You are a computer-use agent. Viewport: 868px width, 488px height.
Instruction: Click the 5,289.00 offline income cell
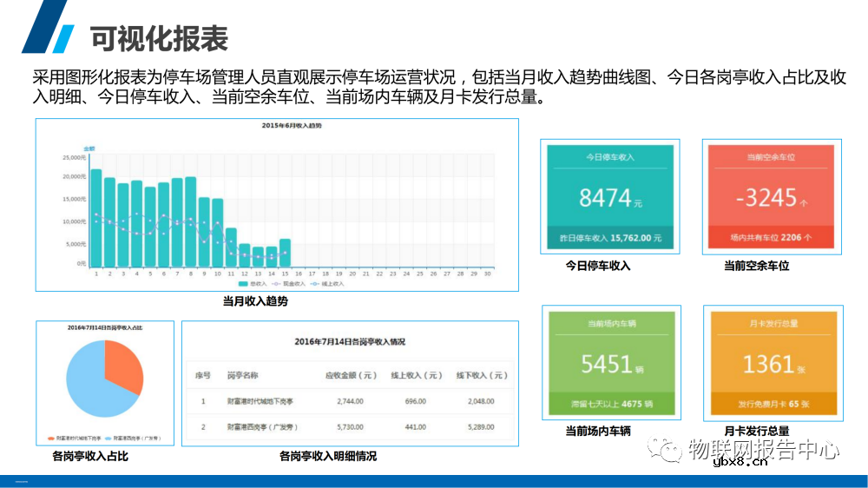click(481, 427)
